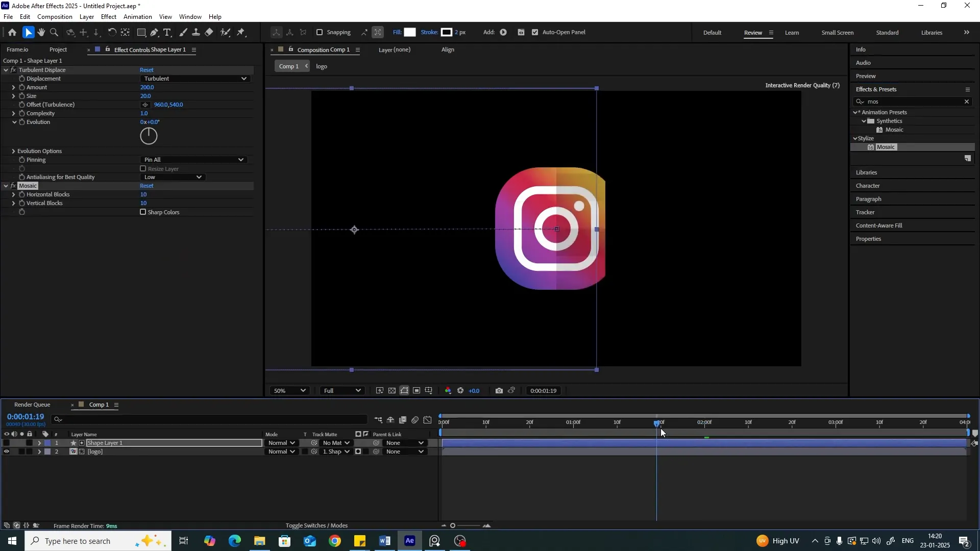Enable Sharp Colors checkbox
This screenshot has height=551, width=980.
[143, 212]
